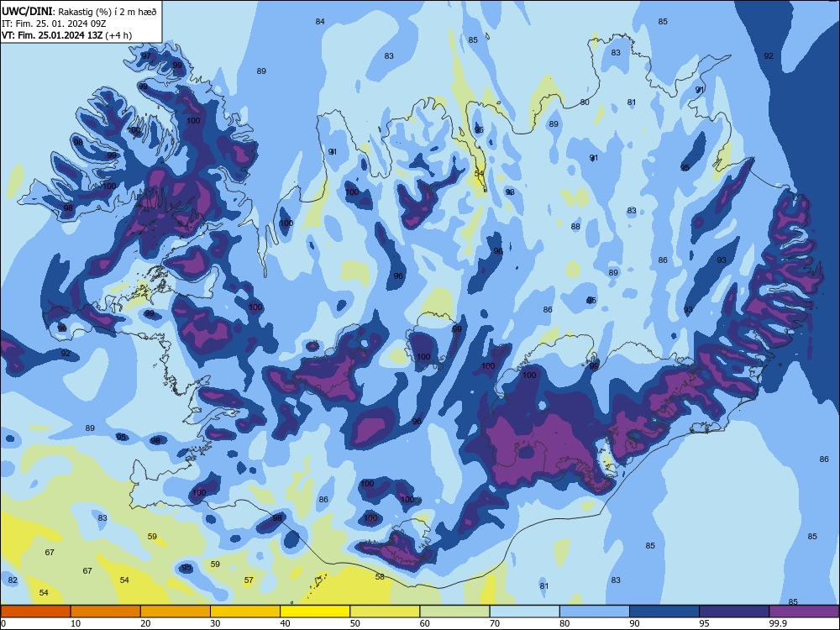Click the 10–20 orange legend swatch

pos(106,612)
